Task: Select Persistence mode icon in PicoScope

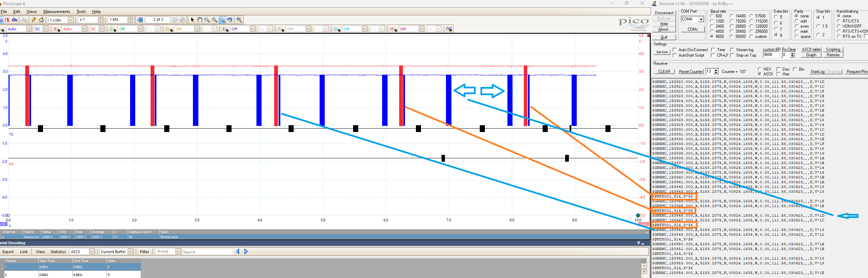Action: click(x=7, y=20)
